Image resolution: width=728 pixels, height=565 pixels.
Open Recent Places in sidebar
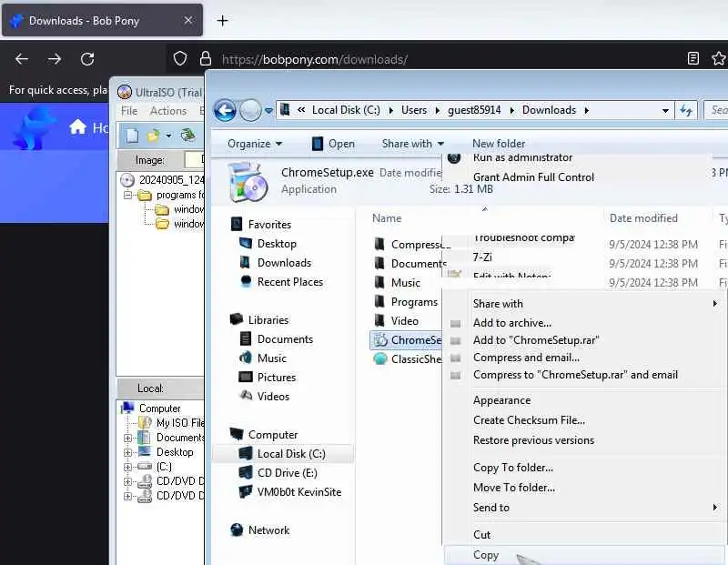(x=281, y=282)
